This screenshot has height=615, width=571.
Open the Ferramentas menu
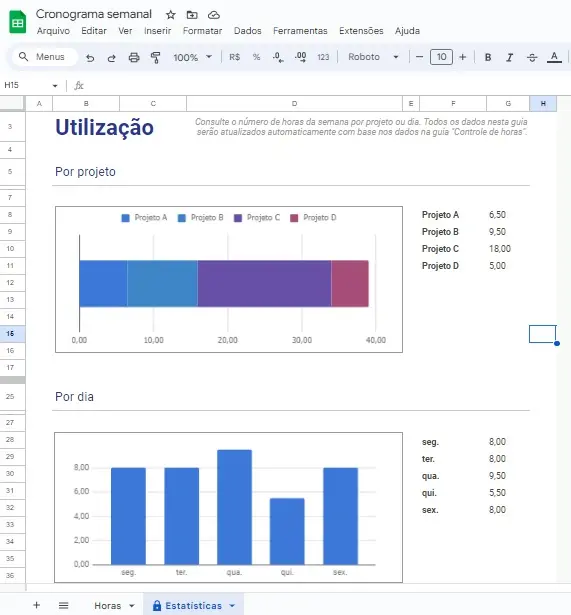click(300, 31)
